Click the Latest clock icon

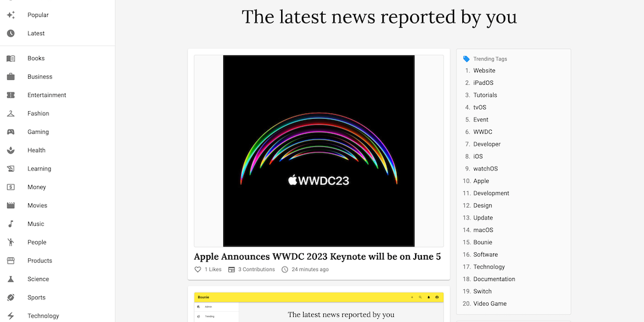[x=11, y=33]
